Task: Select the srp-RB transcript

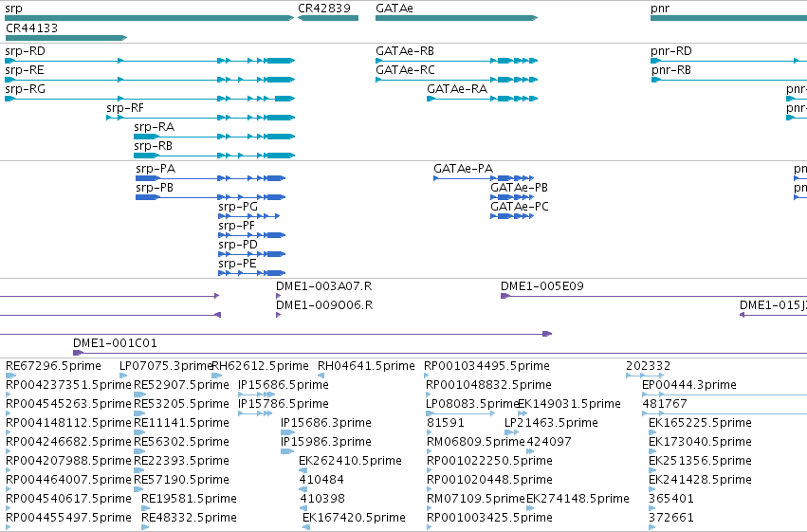Action: click(214, 156)
